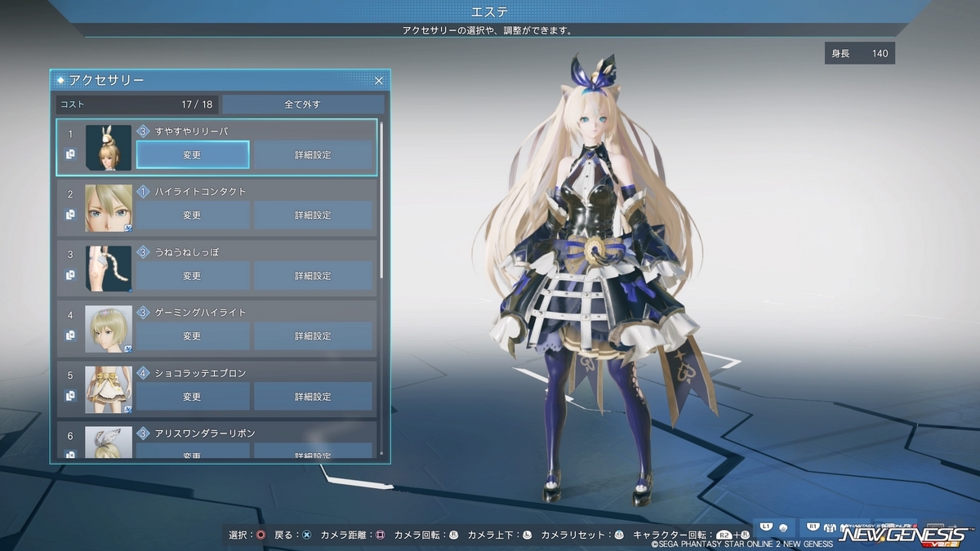980x551 pixels.
Task: Click the 身長 140 height indicator
Action: click(860, 54)
